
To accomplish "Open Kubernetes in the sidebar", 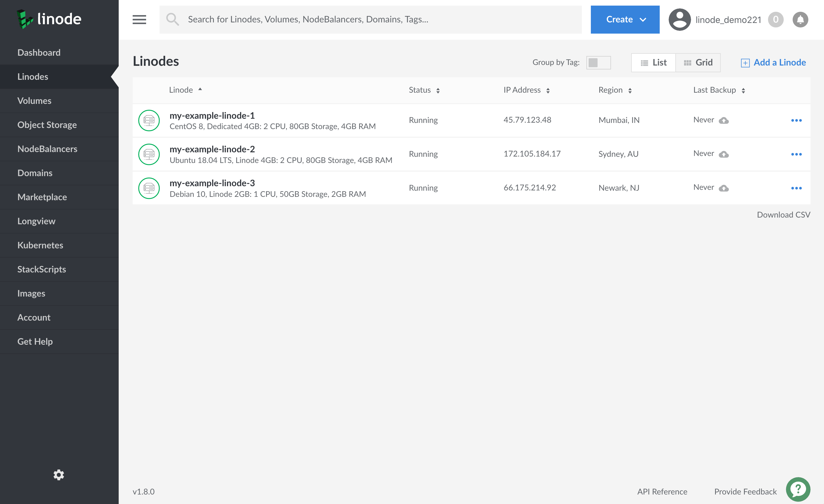I will tap(40, 245).
